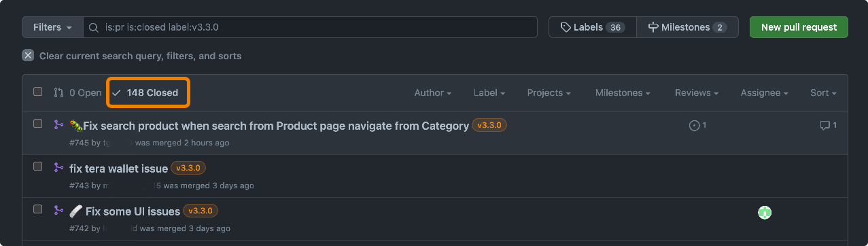Click the search magnifier icon in query field
The width and height of the screenshot is (868, 246).
pos(94,28)
